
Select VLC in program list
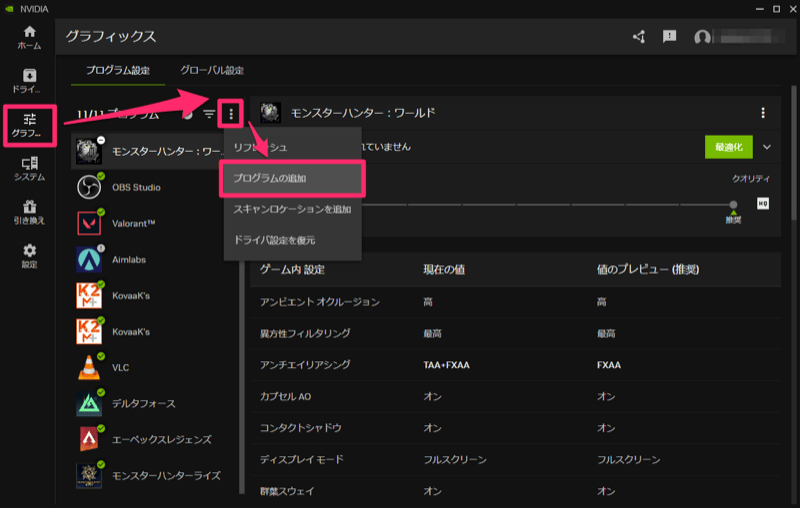[x=155, y=368]
